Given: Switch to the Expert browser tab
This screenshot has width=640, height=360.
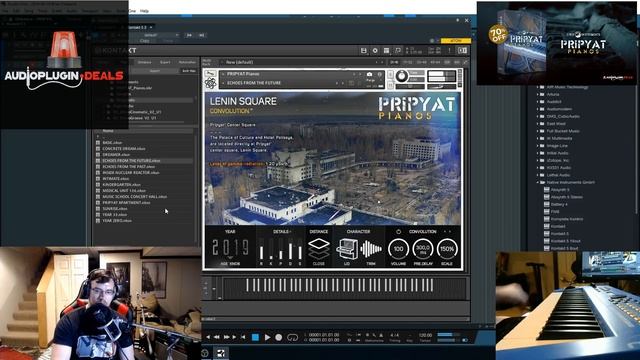Looking at the screenshot, I should click(165, 62).
